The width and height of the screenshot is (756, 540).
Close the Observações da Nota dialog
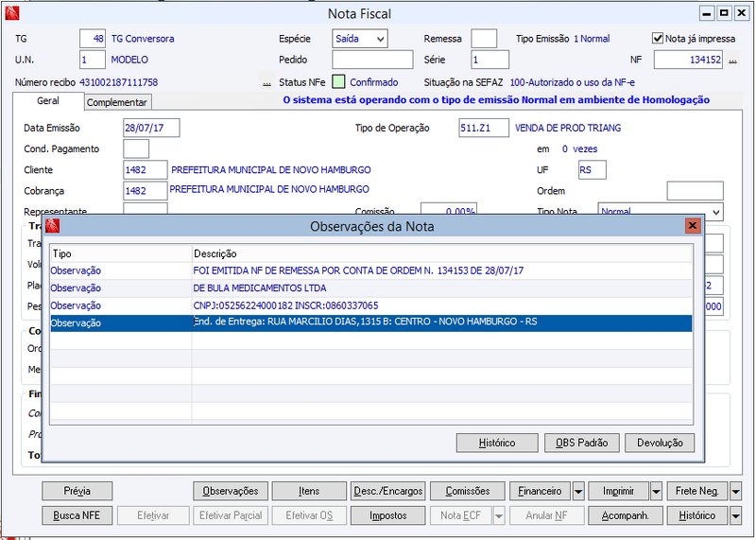(693, 225)
